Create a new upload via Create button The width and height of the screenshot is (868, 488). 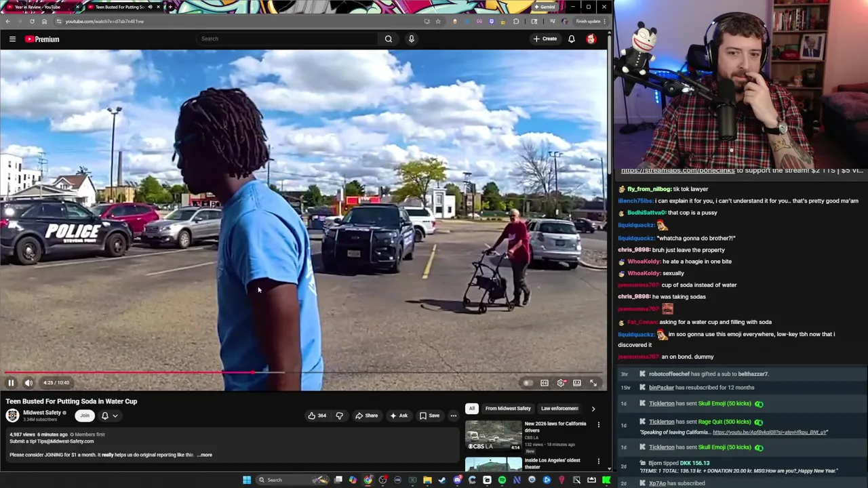(545, 39)
